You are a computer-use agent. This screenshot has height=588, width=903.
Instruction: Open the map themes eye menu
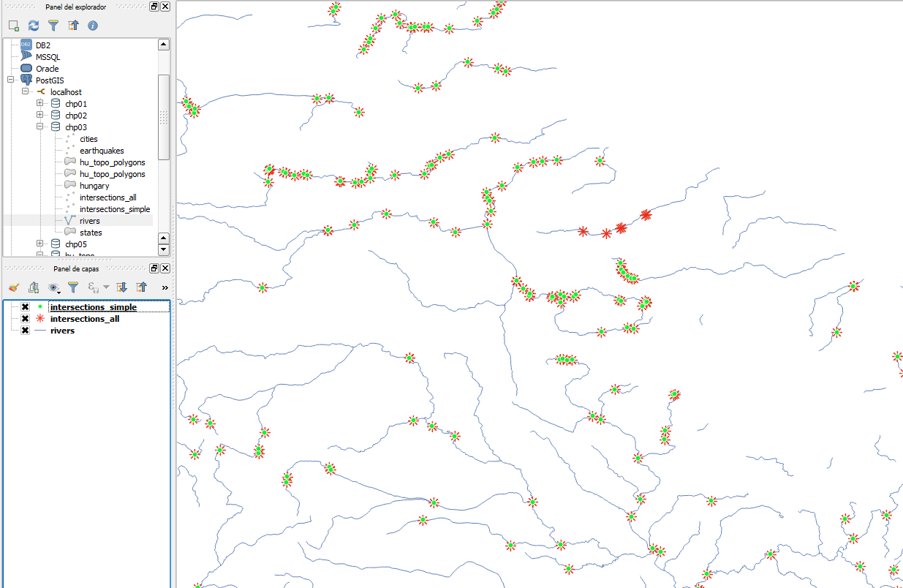54,287
